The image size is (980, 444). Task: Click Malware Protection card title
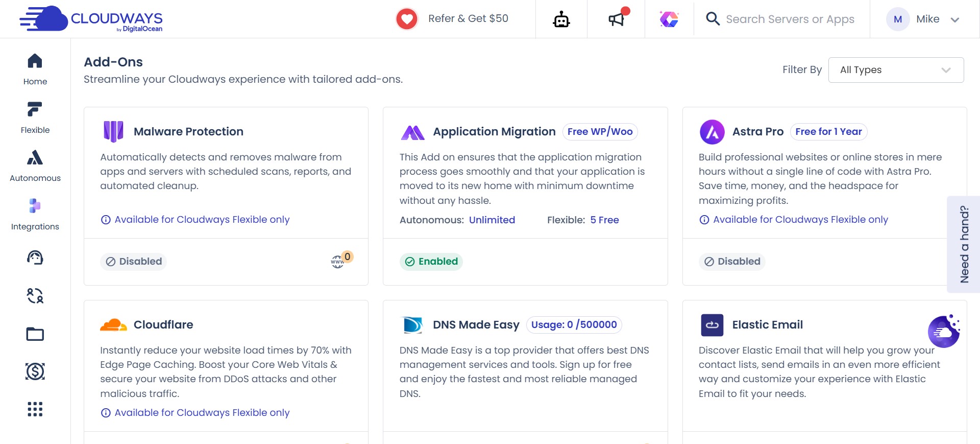(188, 131)
